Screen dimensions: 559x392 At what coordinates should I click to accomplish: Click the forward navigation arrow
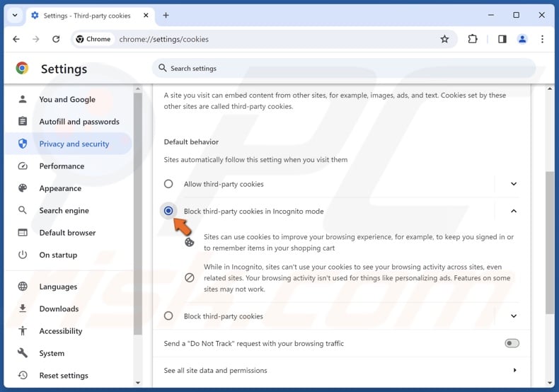tap(36, 39)
